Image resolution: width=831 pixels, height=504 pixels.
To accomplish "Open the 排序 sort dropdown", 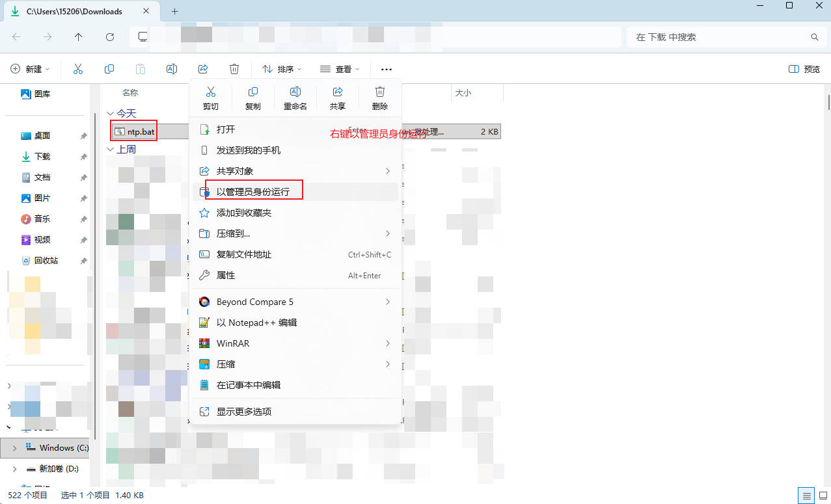I will [x=282, y=69].
